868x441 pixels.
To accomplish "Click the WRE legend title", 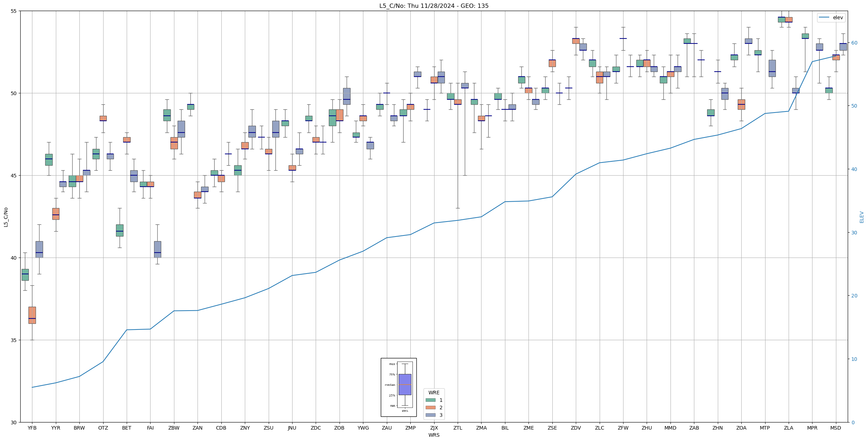I will 434,393.
